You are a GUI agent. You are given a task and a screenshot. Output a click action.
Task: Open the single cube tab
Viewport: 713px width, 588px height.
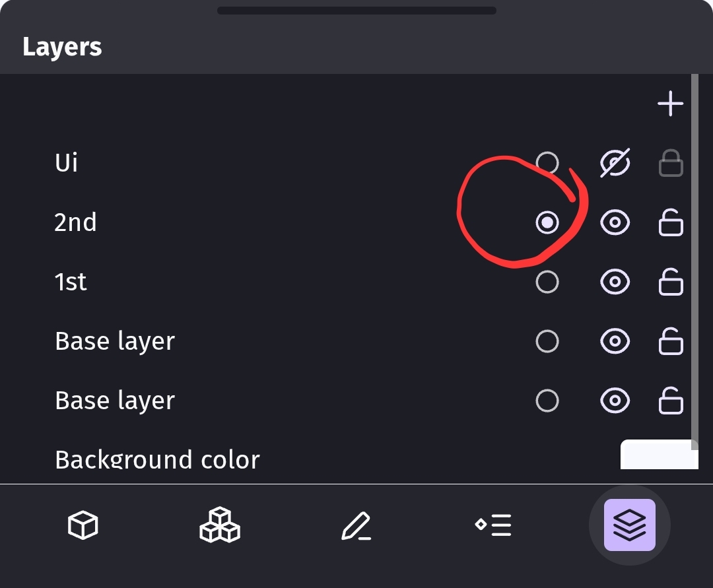click(83, 525)
